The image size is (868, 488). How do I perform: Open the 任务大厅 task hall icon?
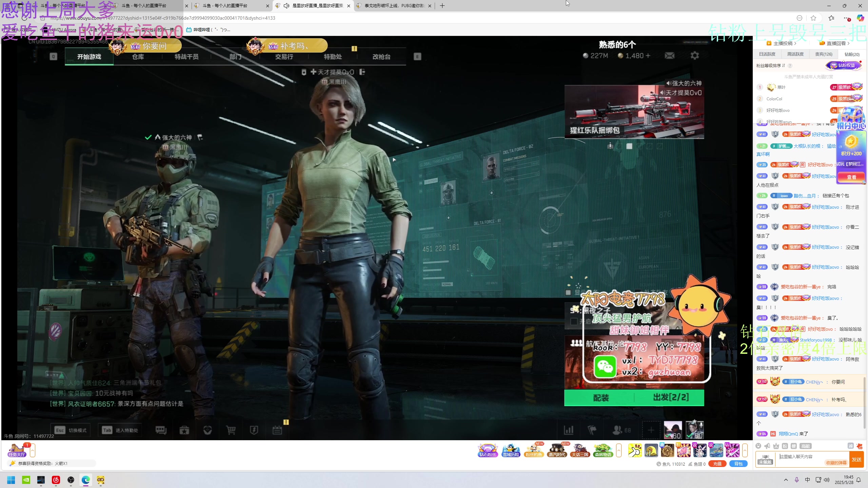tap(17, 450)
